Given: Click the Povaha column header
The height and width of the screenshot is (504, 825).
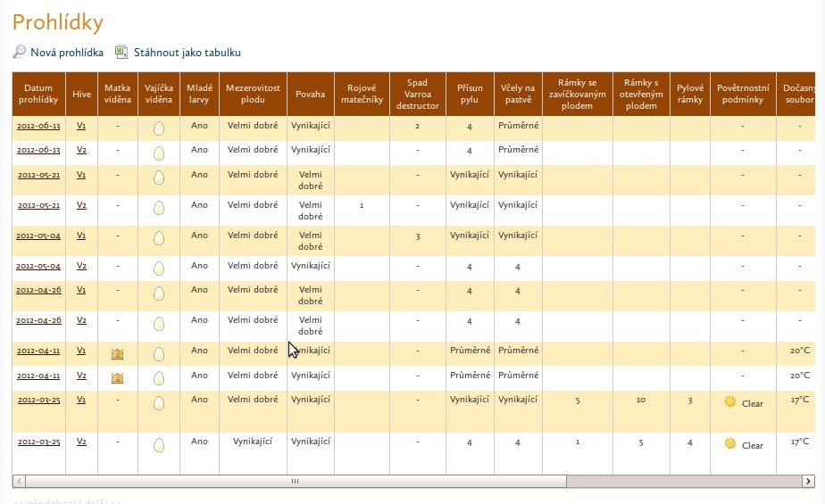Looking at the screenshot, I should pyautogui.click(x=311, y=94).
